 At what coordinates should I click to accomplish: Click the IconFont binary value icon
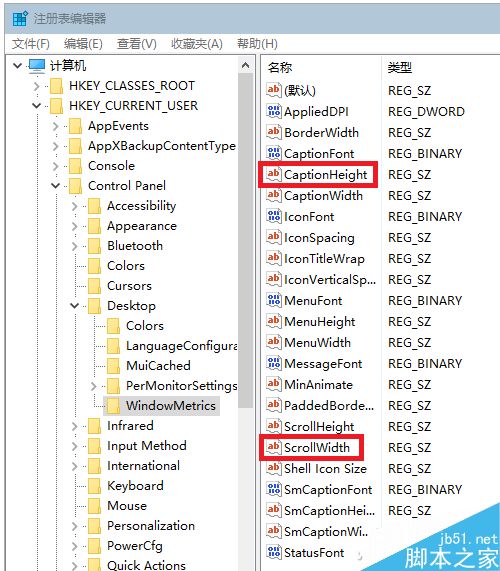click(x=273, y=216)
